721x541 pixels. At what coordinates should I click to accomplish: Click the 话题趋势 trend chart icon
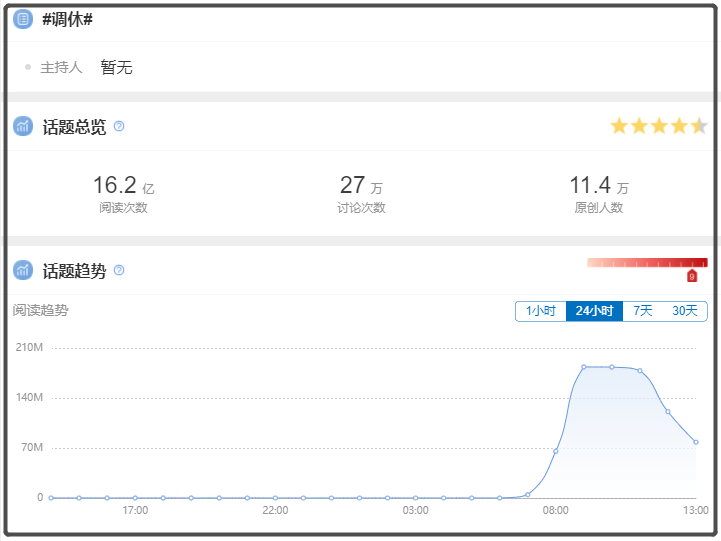coord(23,271)
